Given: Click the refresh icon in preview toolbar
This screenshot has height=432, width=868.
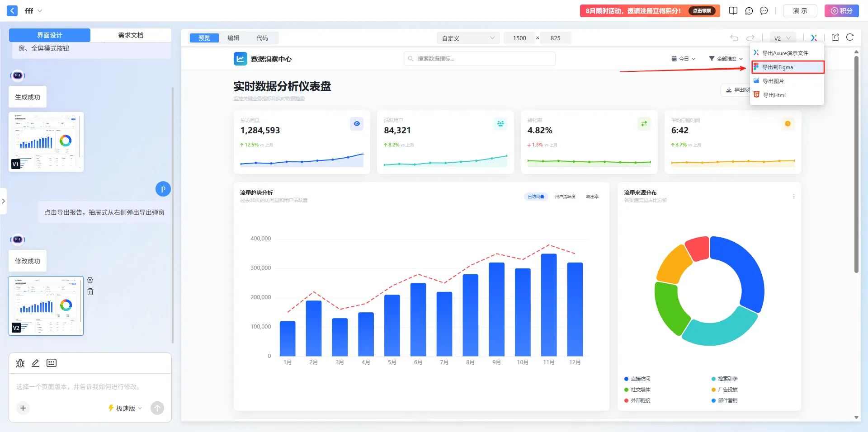Looking at the screenshot, I should point(850,38).
